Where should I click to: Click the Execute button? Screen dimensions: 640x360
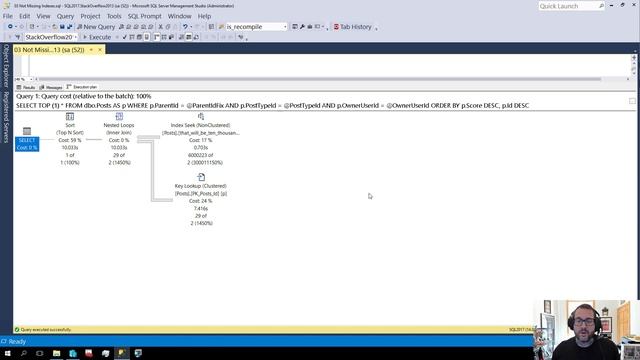coord(97,37)
